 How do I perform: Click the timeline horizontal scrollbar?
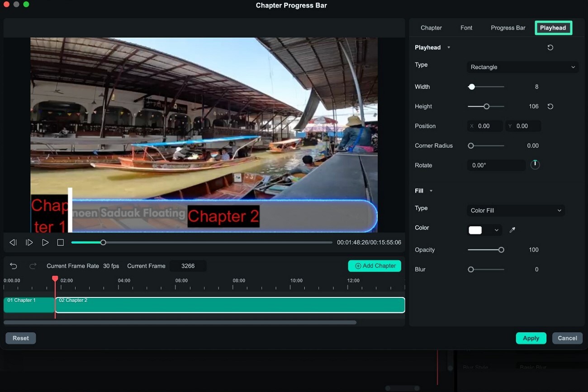180,323
